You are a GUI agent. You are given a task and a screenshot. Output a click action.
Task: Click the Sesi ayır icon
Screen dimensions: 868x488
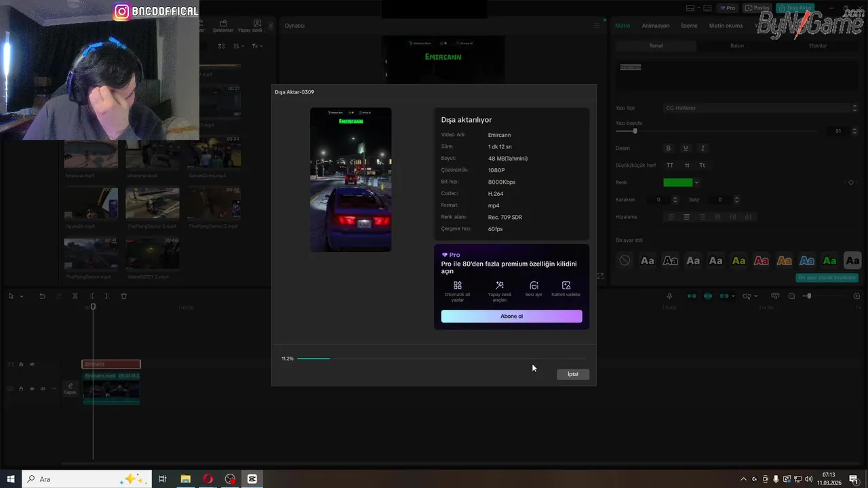point(534,285)
